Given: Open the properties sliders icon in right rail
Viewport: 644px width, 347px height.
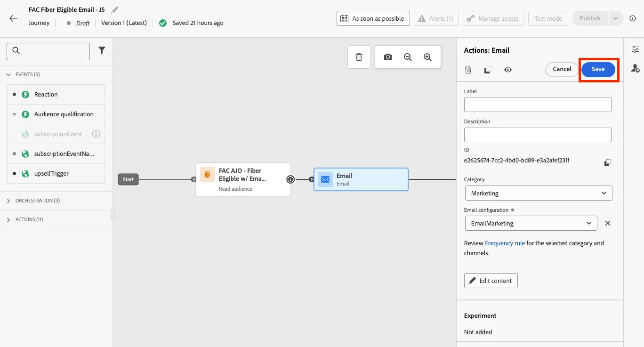Looking at the screenshot, I should (636, 49).
